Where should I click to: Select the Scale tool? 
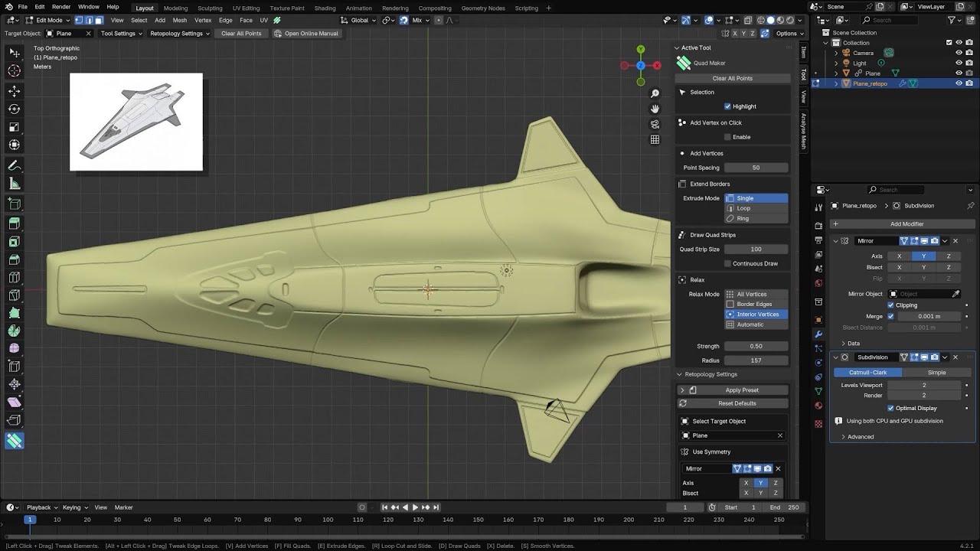click(x=14, y=127)
